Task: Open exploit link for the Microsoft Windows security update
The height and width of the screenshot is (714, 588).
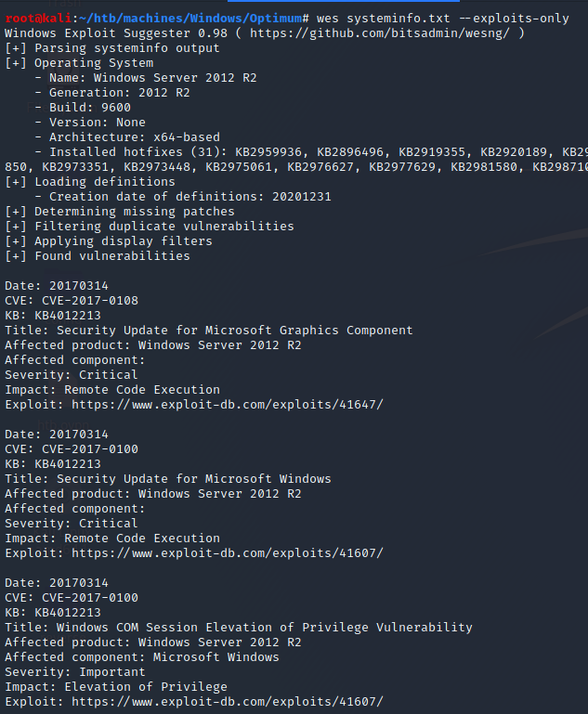Action: (227, 553)
